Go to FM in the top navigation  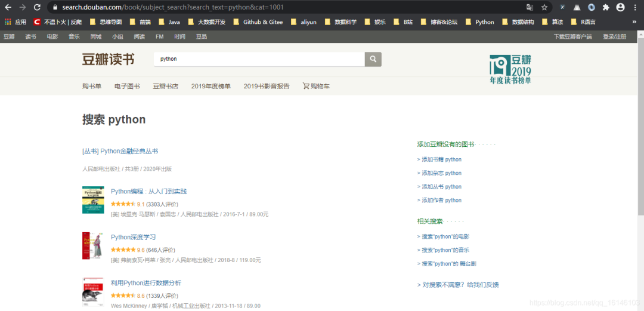pos(159,36)
